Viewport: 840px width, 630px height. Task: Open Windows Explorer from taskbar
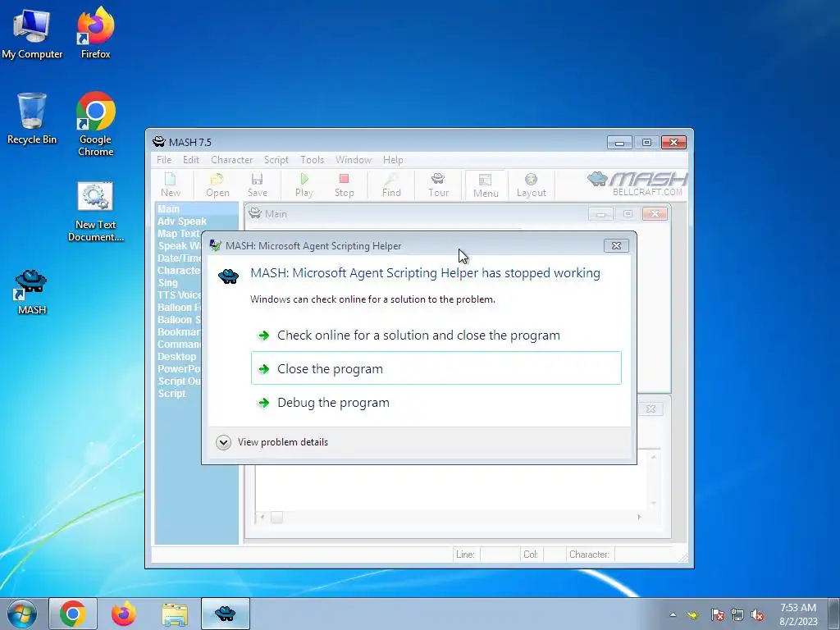175,614
